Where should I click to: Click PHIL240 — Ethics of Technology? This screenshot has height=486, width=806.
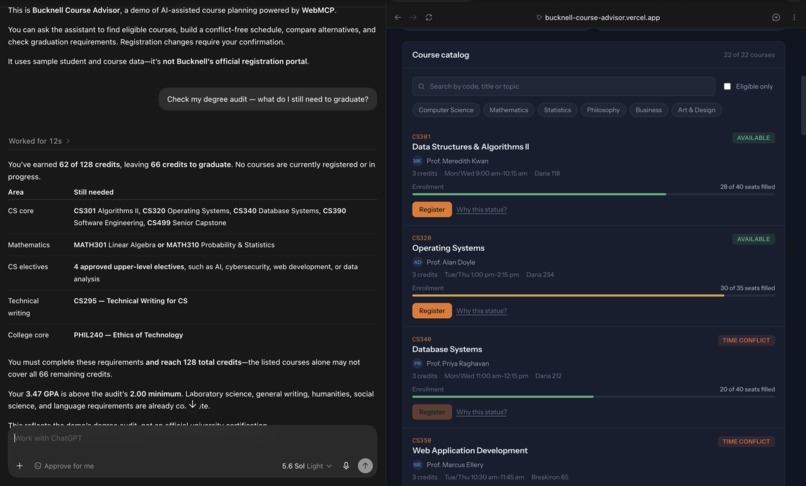coord(128,335)
